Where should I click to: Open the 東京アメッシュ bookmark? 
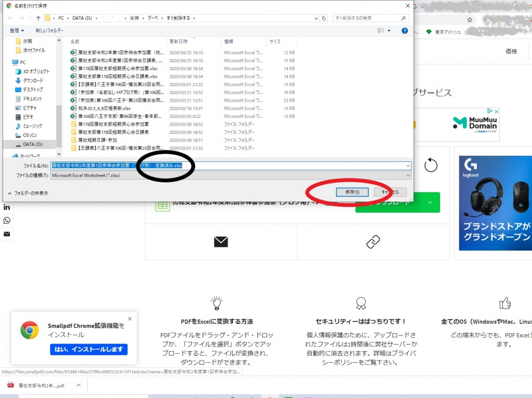(444, 32)
